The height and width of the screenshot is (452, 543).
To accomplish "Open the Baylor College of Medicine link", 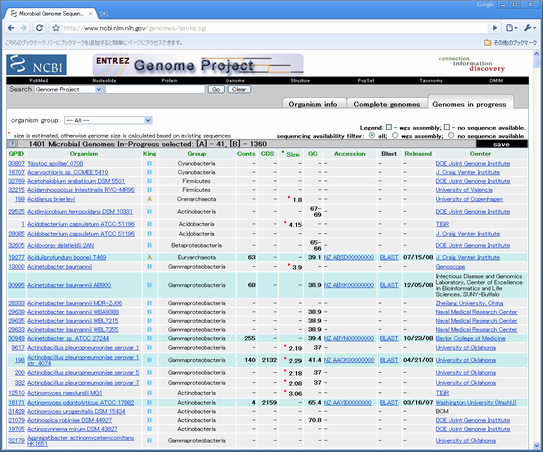I will pos(470,338).
